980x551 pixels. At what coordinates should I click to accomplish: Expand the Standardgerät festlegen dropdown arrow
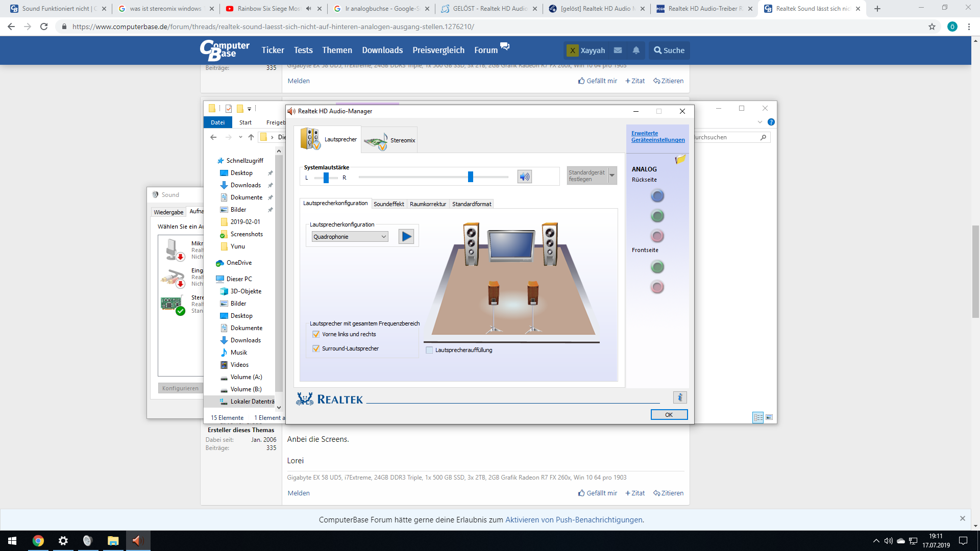pyautogui.click(x=612, y=176)
